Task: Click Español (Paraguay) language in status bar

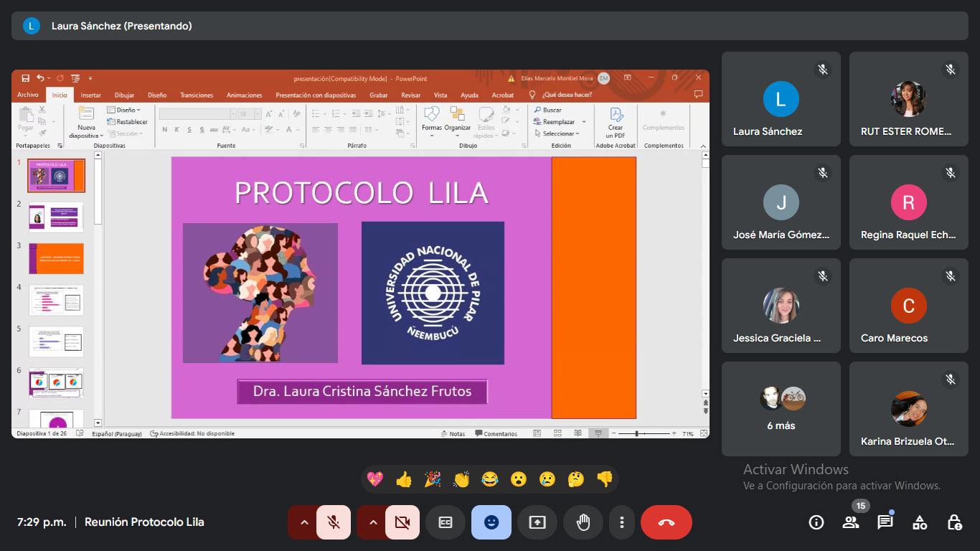Action: pyautogui.click(x=116, y=433)
